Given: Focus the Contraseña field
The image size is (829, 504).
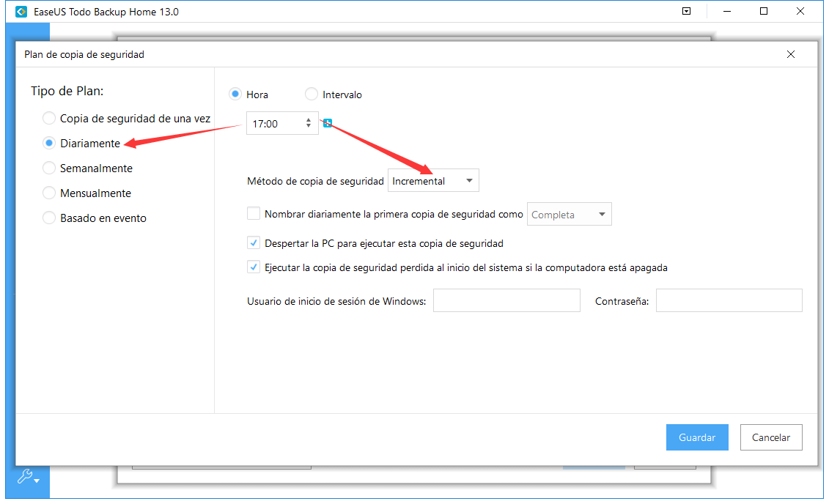Looking at the screenshot, I should (x=729, y=300).
